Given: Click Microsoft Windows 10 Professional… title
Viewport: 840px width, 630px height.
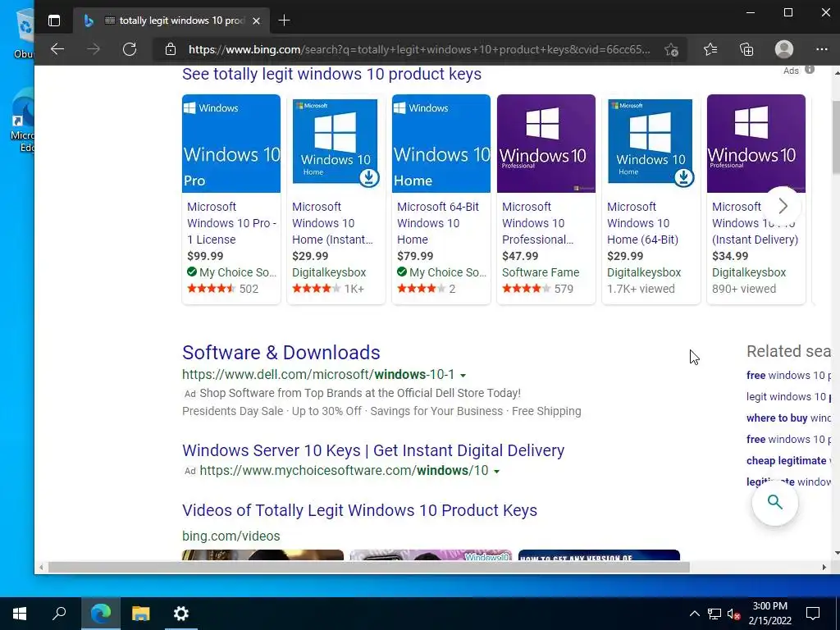Looking at the screenshot, I should 537,223.
